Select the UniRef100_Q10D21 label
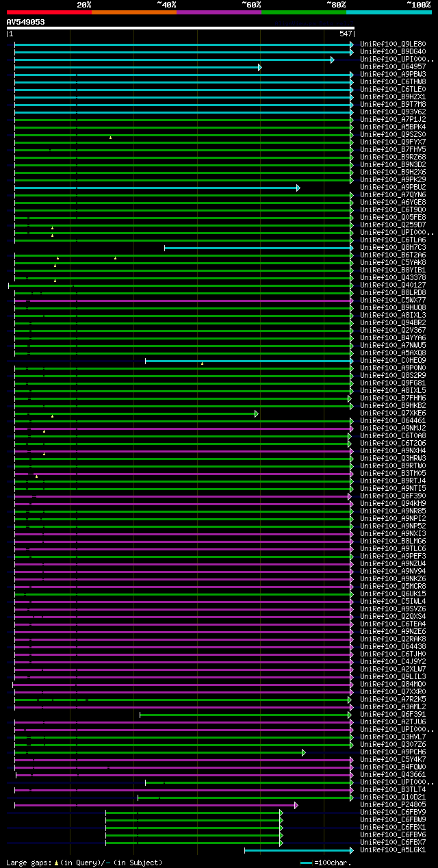Image resolution: width=438 pixels, height=868 pixels. (393, 797)
